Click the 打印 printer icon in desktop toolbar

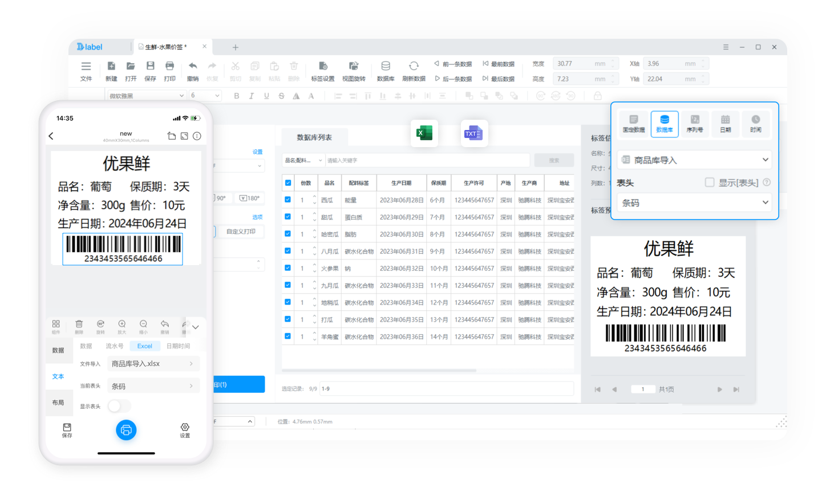(x=169, y=66)
